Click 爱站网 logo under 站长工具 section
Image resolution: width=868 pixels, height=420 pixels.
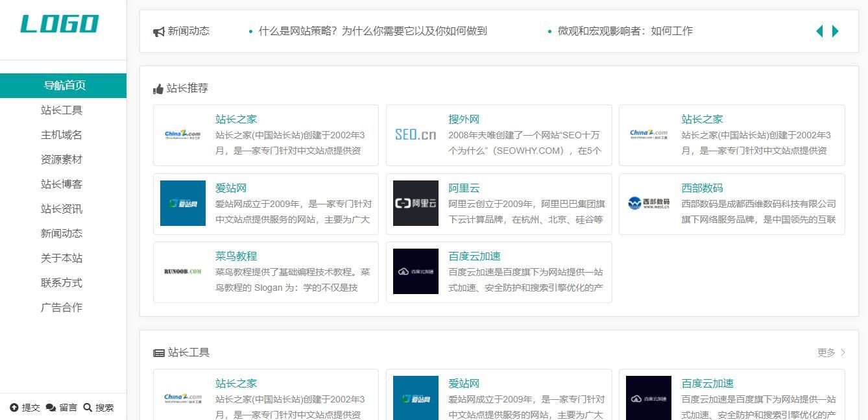coord(416,398)
